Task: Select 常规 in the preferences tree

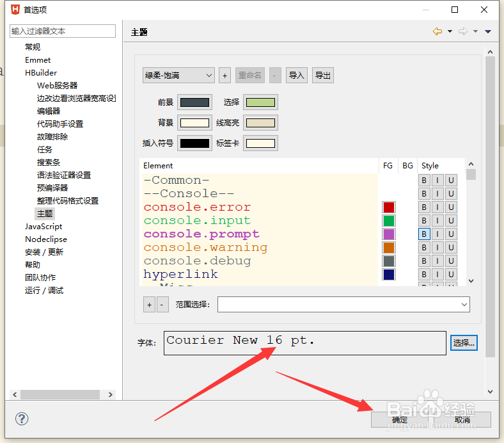Action: coord(33,47)
